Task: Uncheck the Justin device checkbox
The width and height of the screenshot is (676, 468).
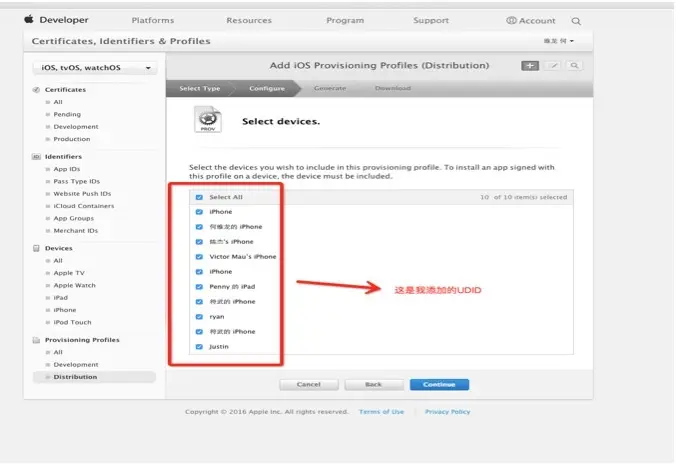Action: (x=199, y=346)
